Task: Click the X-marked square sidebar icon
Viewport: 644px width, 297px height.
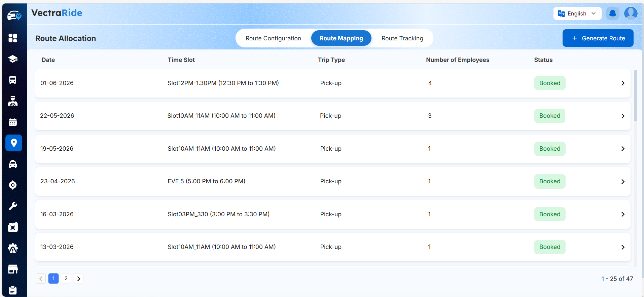Action: 13,227
